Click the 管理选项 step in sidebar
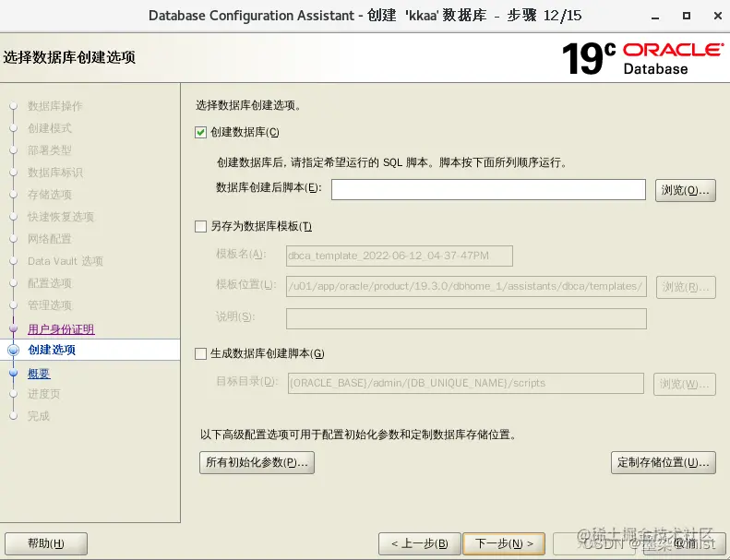Viewport: 730px width, 560px height. click(50, 305)
